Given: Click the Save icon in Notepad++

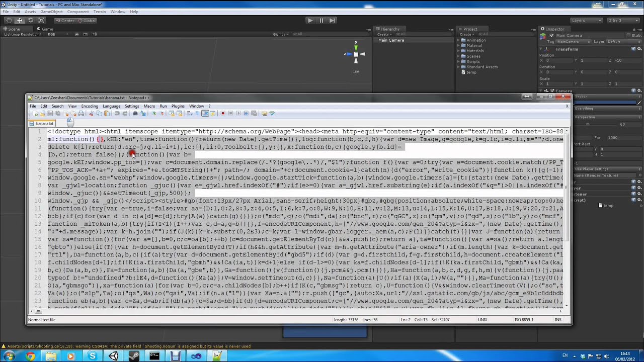Looking at the screenshot, I should pos(50,113).
